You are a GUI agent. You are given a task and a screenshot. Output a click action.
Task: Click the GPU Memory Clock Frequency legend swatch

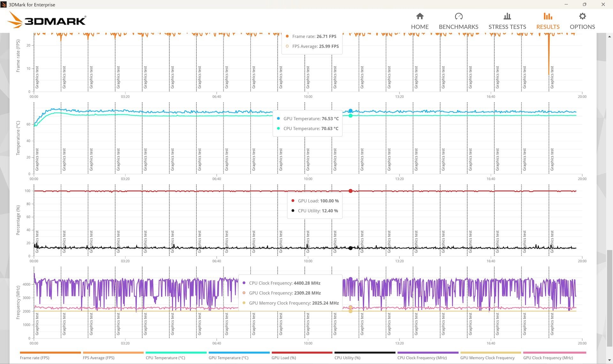tap(491, 353)
